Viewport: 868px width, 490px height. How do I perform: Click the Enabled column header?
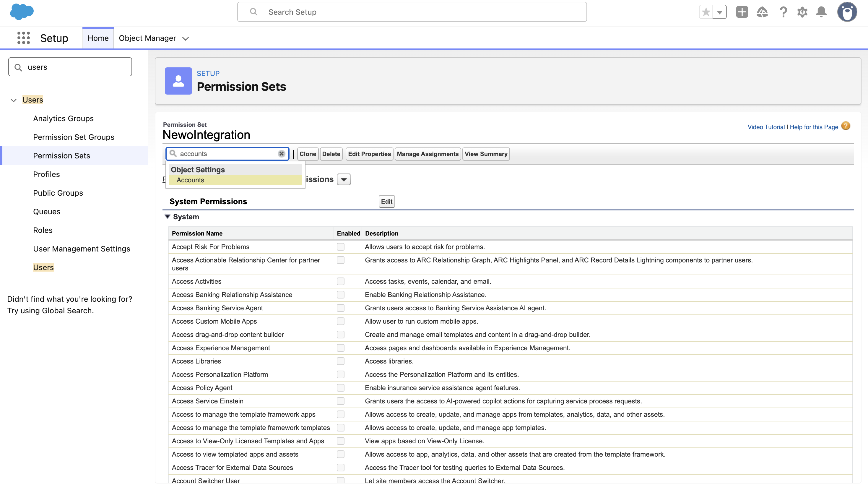[348, 233]
